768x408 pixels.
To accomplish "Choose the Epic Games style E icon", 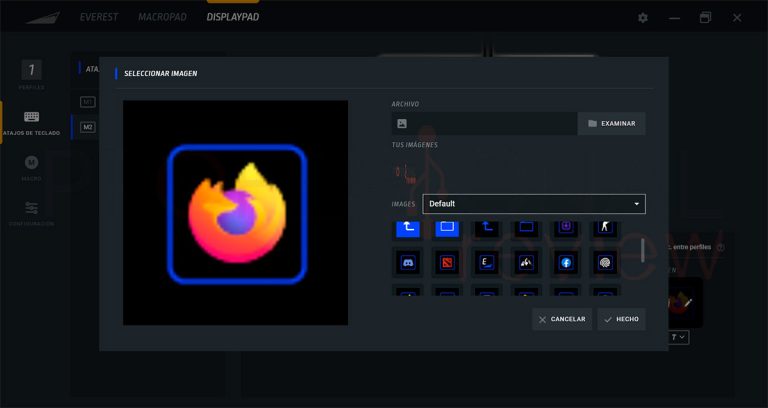I will [x=487, y=263].
